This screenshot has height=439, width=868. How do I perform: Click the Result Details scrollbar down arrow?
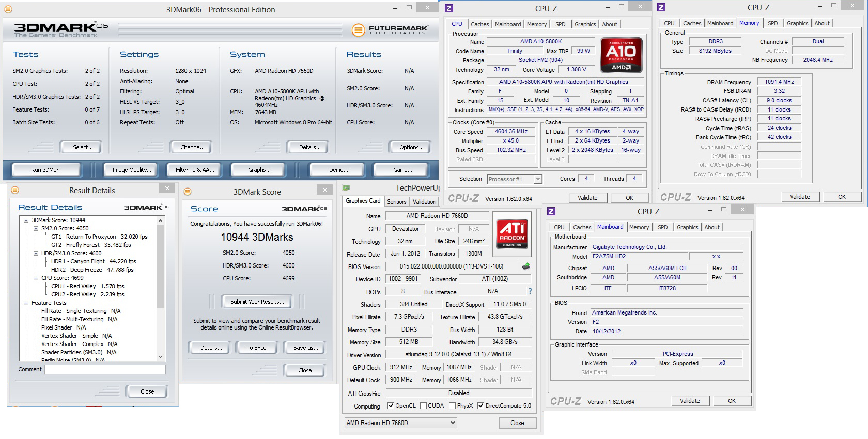(x=160, y=356)
